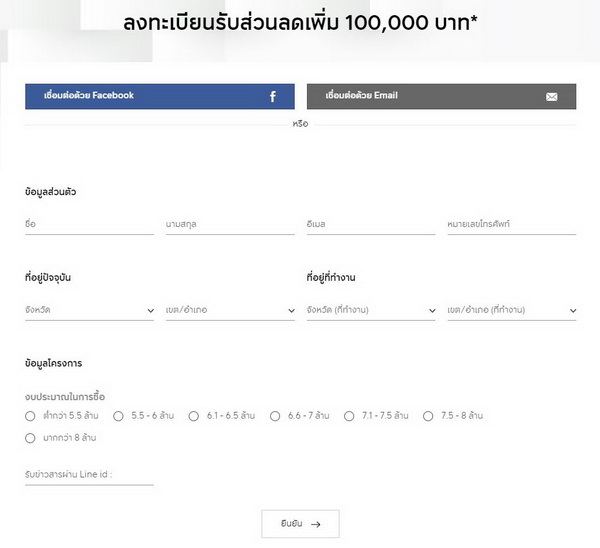Click the Facebook logo icon
600x548 pixels.
272,96
